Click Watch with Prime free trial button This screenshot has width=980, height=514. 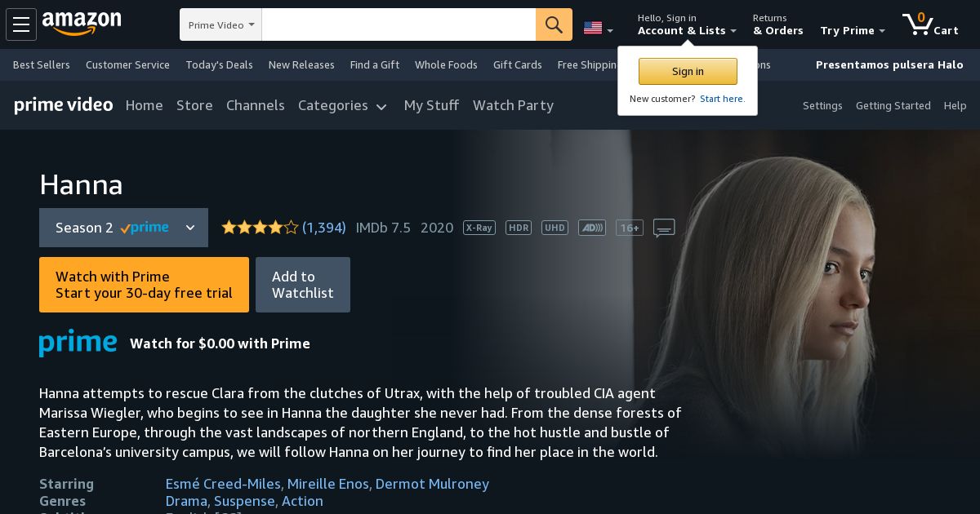click(x=144, y=285)
